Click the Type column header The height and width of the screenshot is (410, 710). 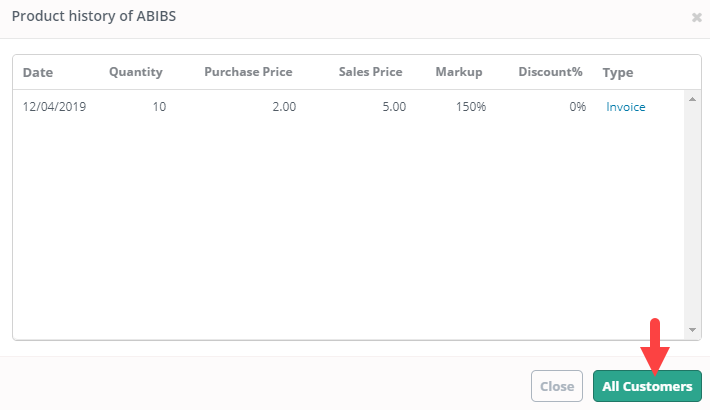tap(618, 73)
